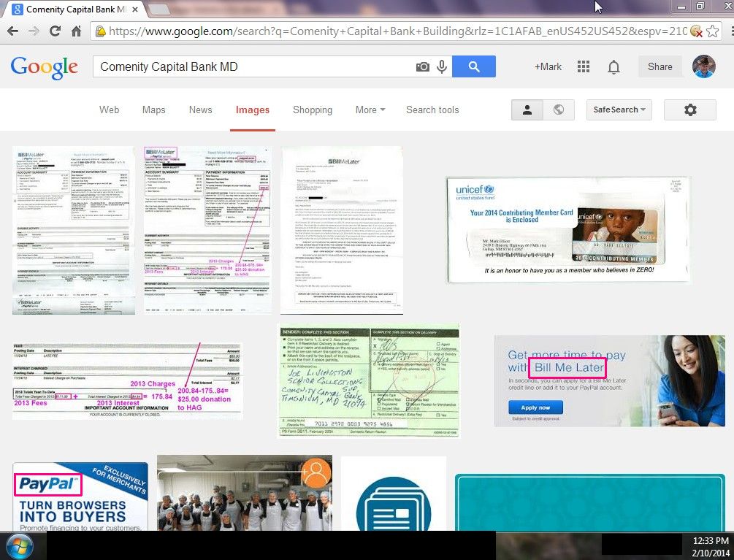Open the group photo in aprons thumbnail
The height and width of the screenshot is (560, 734).
click(x=245, y=493)
